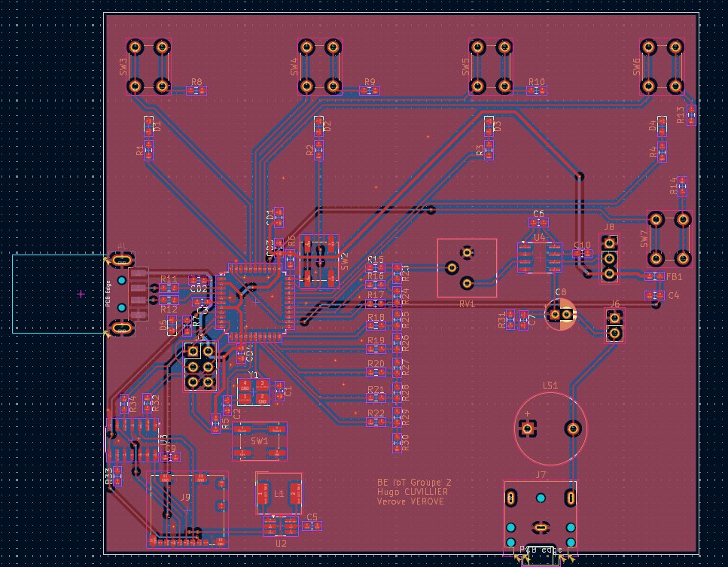Click the 'BE IoT Groupe 2' silkscreen text
728x567 pixels.
tap(415, 483)
